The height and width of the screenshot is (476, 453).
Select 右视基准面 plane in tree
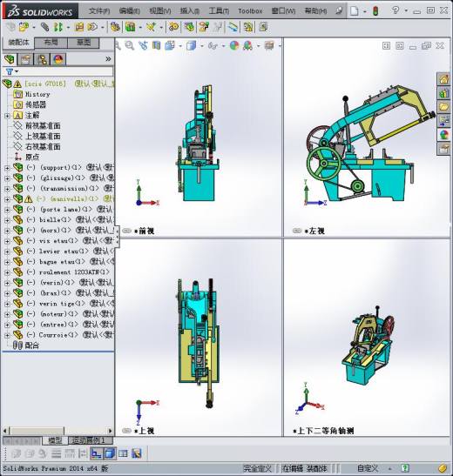click(43, 146)
